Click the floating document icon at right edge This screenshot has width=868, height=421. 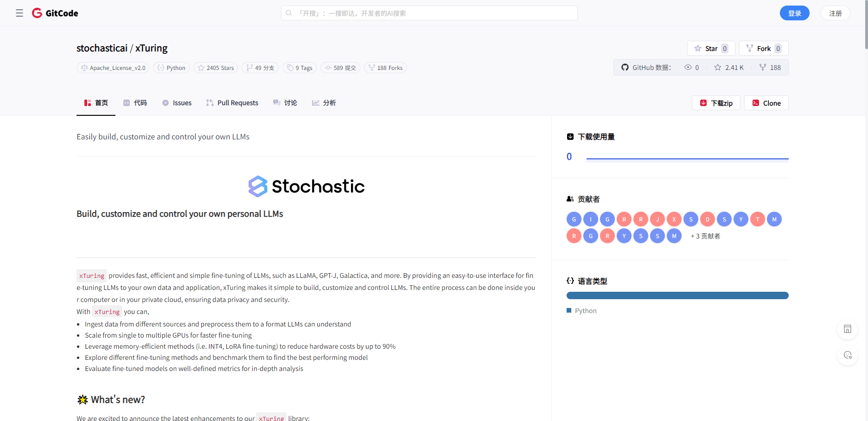pyautogui.click(x=848, y=329)
